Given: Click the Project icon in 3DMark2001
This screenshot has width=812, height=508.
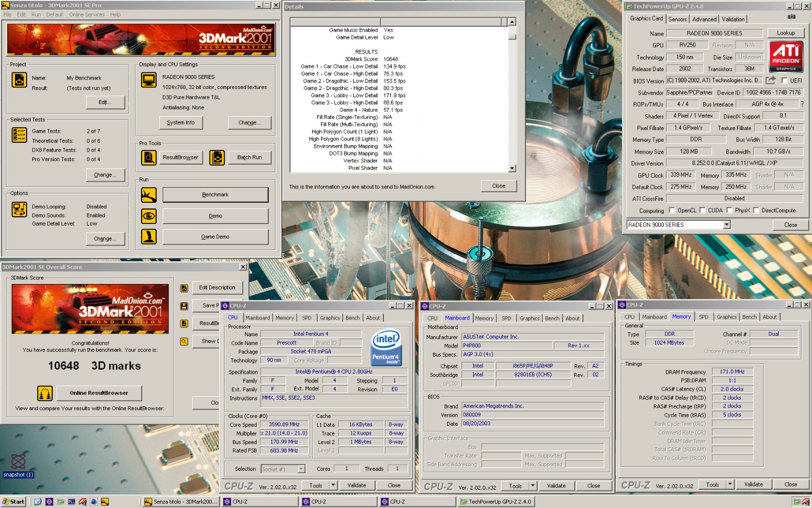Looking at the screenshot, I should tap(19, 80).
